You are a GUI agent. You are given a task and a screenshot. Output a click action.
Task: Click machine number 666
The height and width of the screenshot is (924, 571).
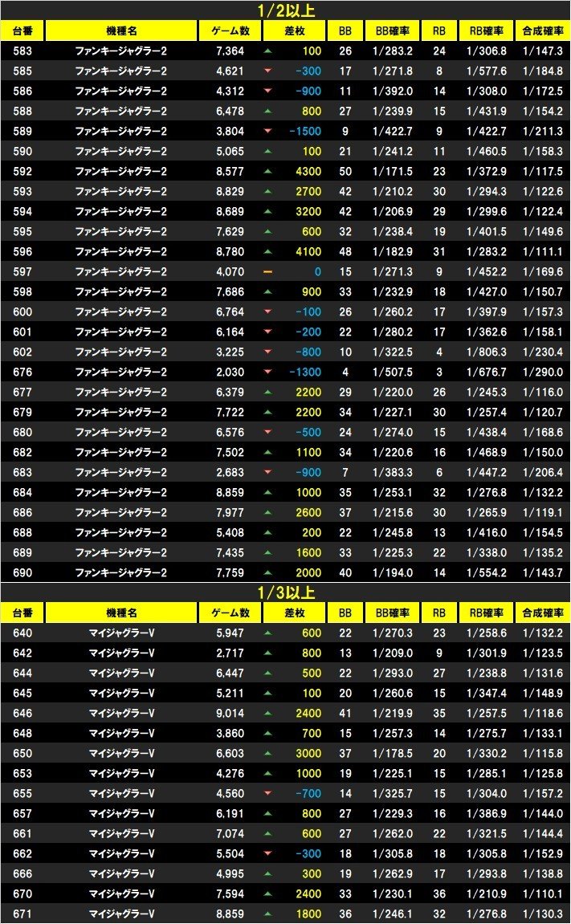click(22, 873)
